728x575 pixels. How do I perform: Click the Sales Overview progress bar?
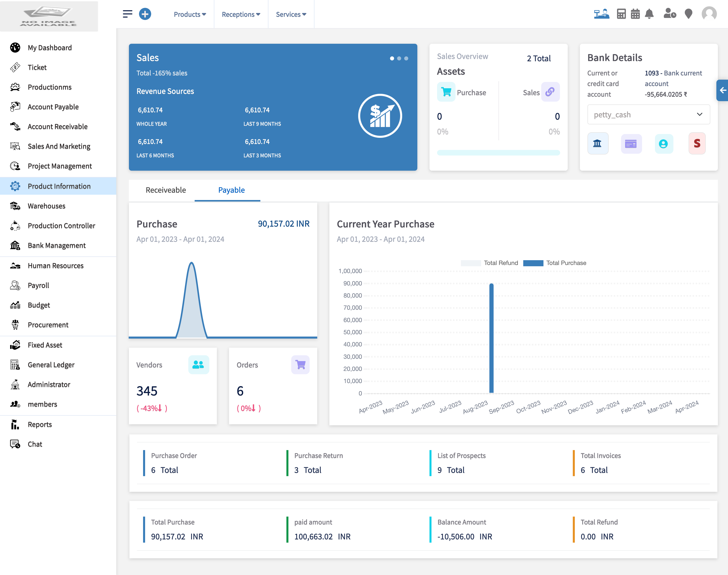[498, 152]
